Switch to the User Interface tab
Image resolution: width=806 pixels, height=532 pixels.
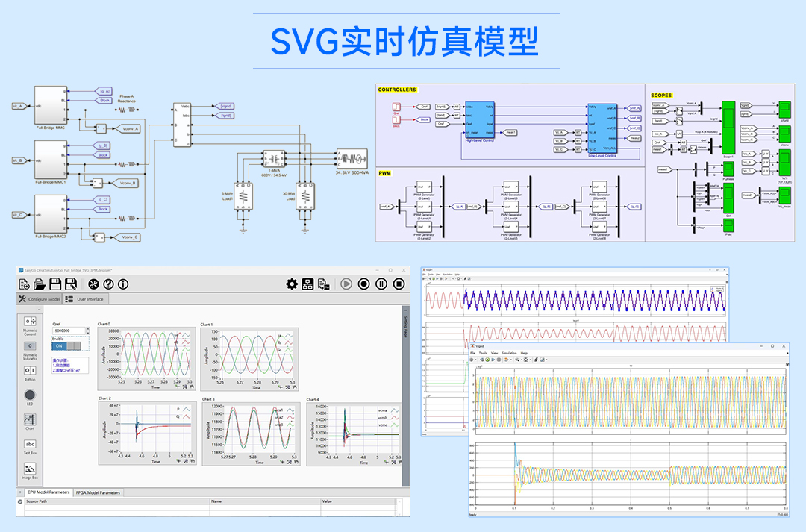(85, 298)
